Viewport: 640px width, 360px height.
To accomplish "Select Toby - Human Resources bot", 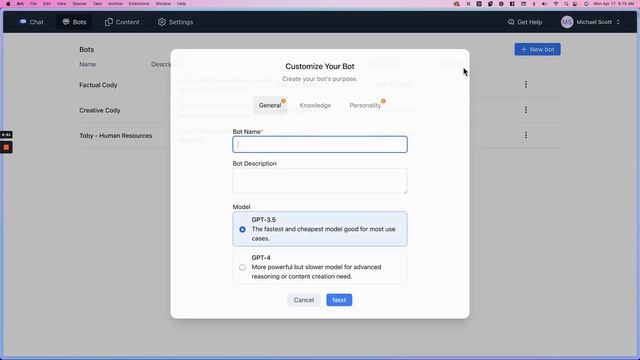I will click(116, 136).
